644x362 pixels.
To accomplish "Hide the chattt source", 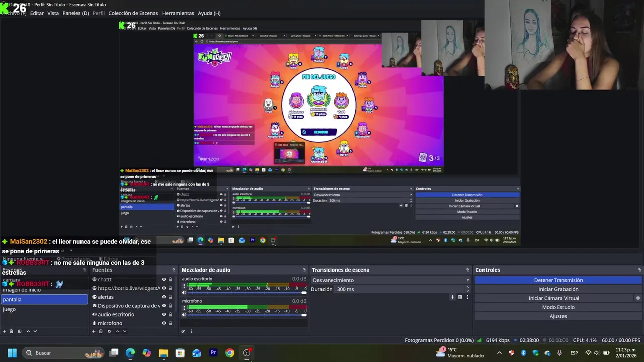I will coord(164,279).
